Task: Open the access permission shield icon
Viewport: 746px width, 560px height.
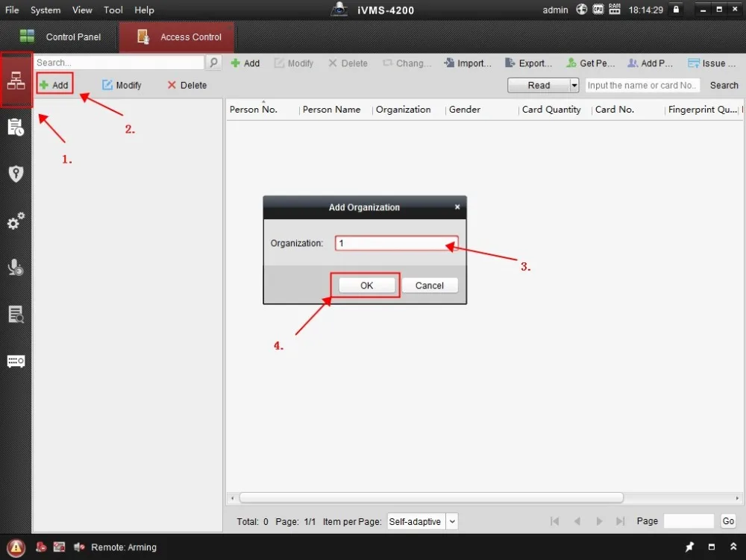Action: 16,174
